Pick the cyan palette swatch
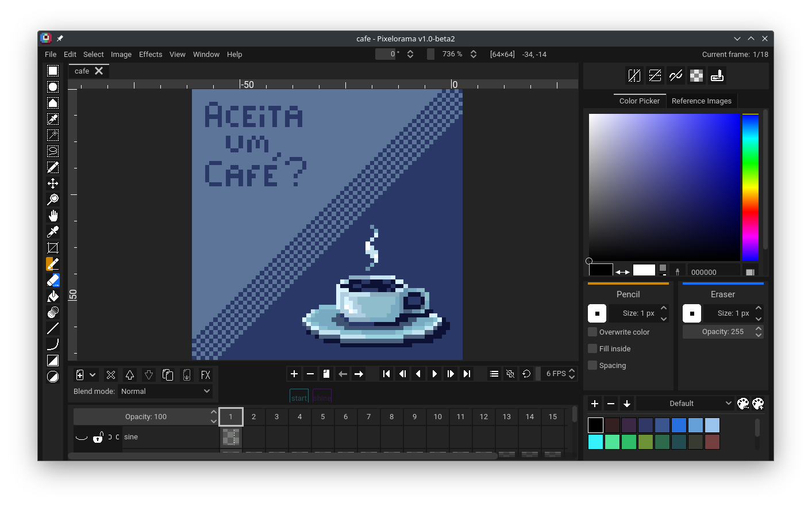This screenshot has width=812, height=506. [595, 442]
